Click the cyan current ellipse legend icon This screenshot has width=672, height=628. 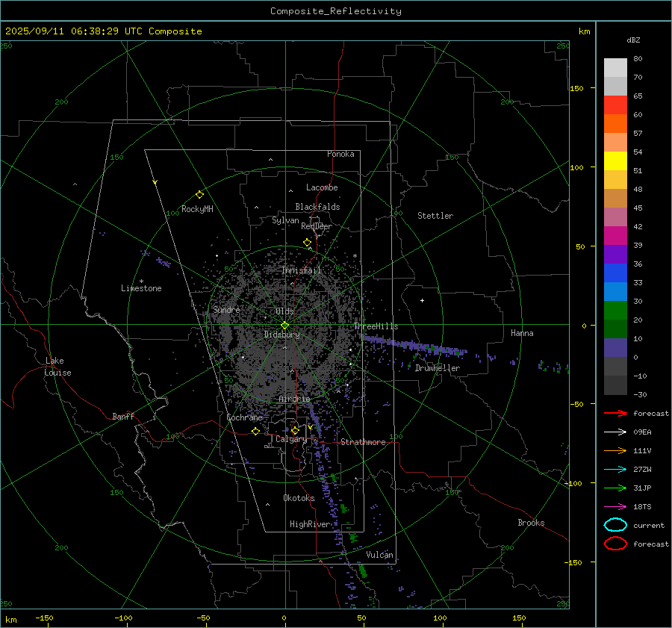coord(615,525)
